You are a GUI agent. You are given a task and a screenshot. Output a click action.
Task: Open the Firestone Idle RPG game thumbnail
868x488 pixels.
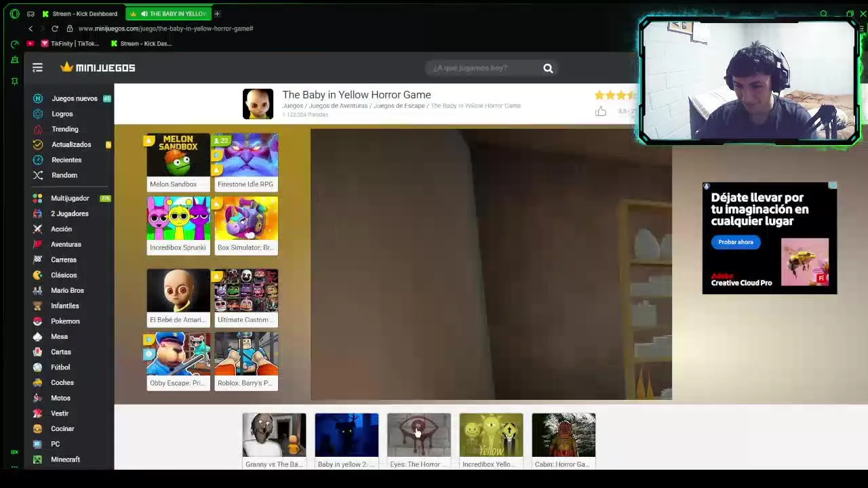(x=245, y=163)
